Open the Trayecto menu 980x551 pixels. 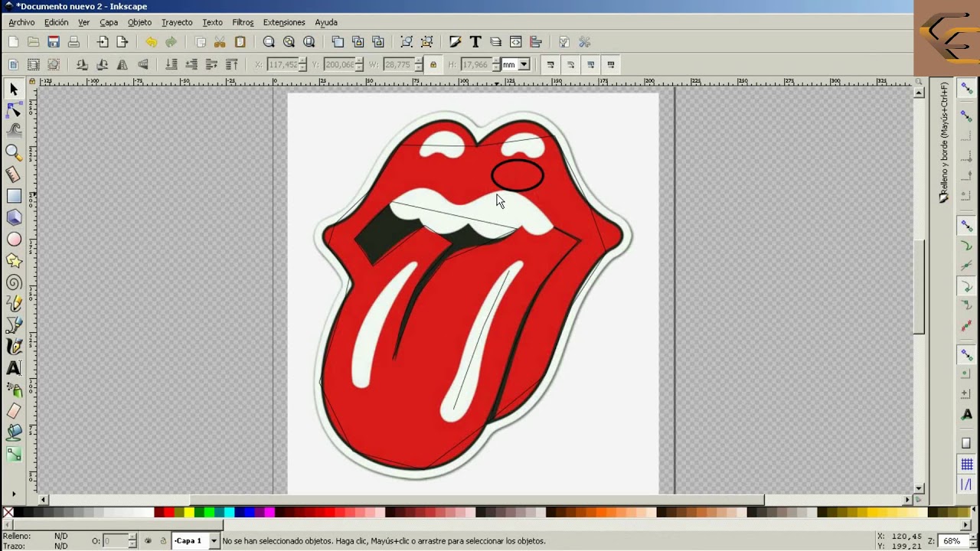point(177,22)
